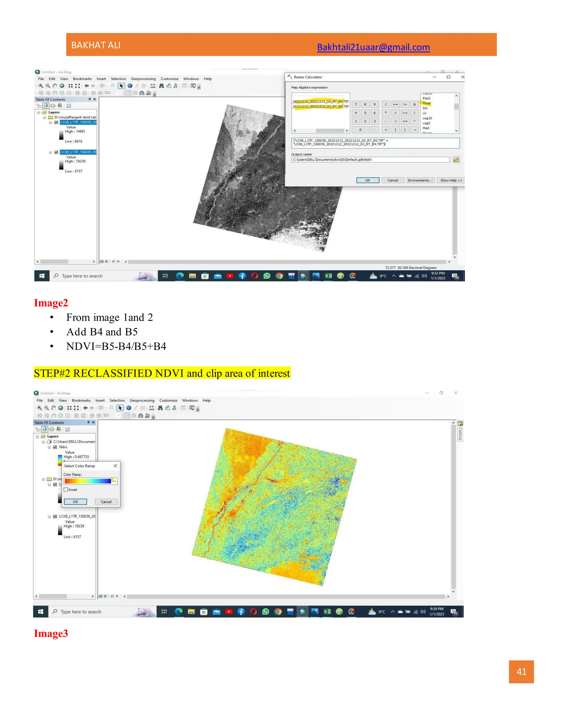Click Fixed Zoom In icon in color ramp screenshot

[x=69, y=408]
